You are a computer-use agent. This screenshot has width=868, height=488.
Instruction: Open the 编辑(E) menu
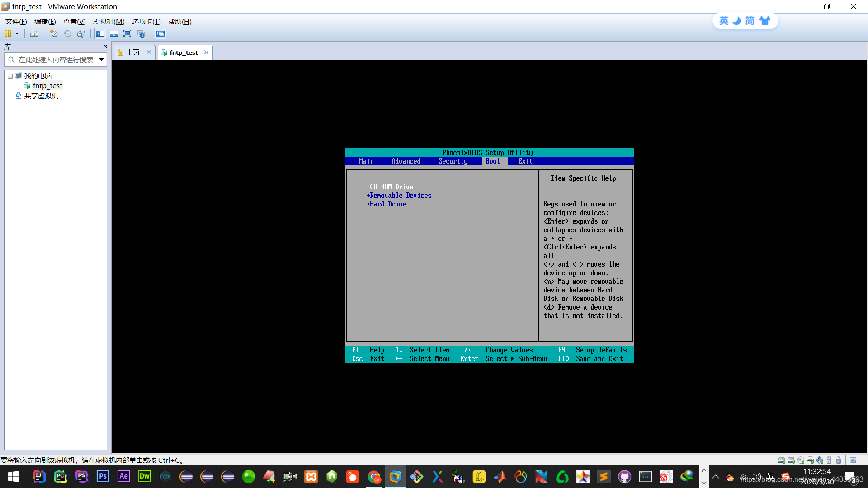(x=45, y=22)
